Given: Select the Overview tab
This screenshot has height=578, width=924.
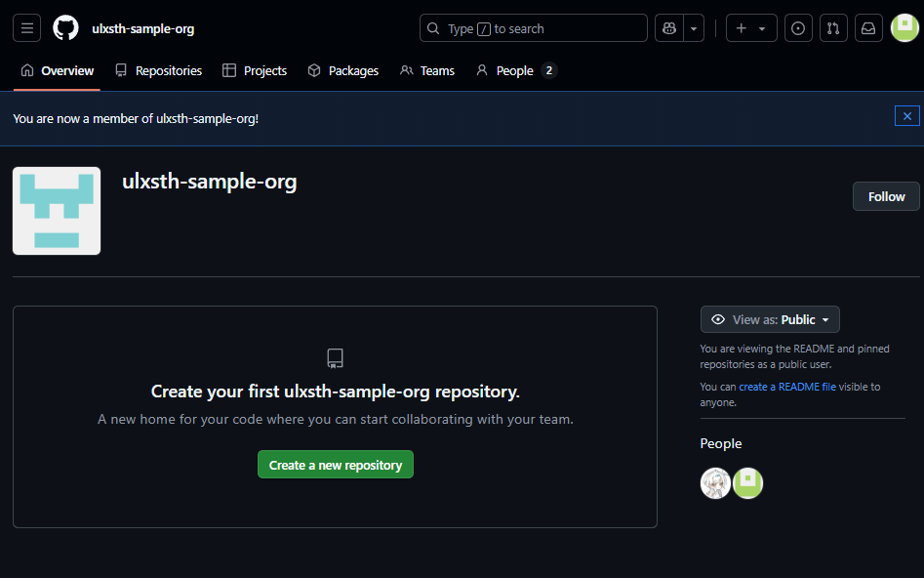Looking at the screenshot, I should point(58,70).
